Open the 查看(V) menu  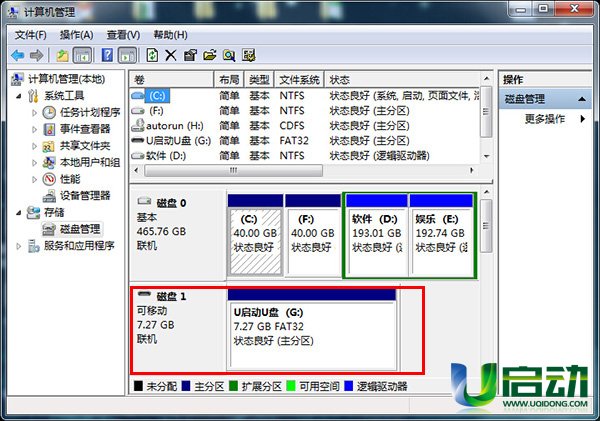pyautogui.click(x=123, y=35)
